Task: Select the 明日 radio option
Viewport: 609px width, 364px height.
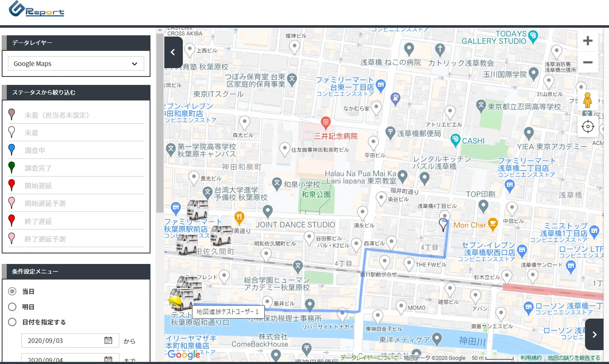Action: click(13, 307)
